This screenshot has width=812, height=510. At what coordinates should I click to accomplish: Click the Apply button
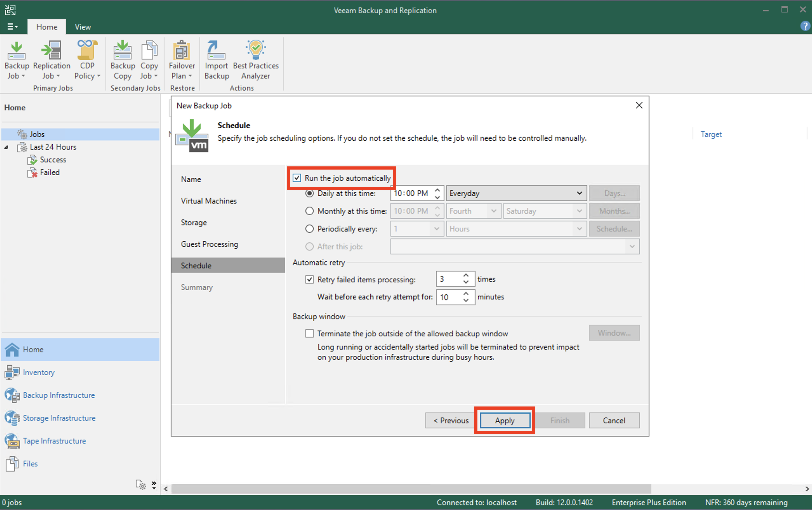point(505,421)
